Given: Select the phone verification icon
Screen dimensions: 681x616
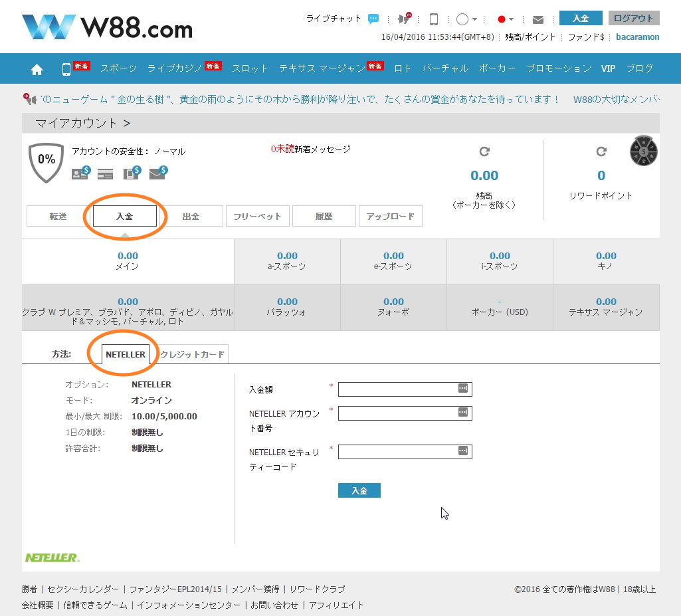Looking at the screenshot, I should pos(132,173).
